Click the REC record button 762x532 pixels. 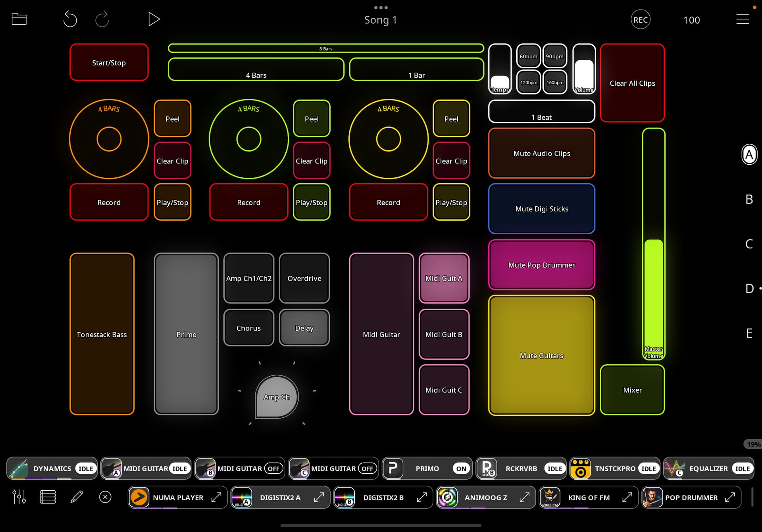(x=640, y=20)
